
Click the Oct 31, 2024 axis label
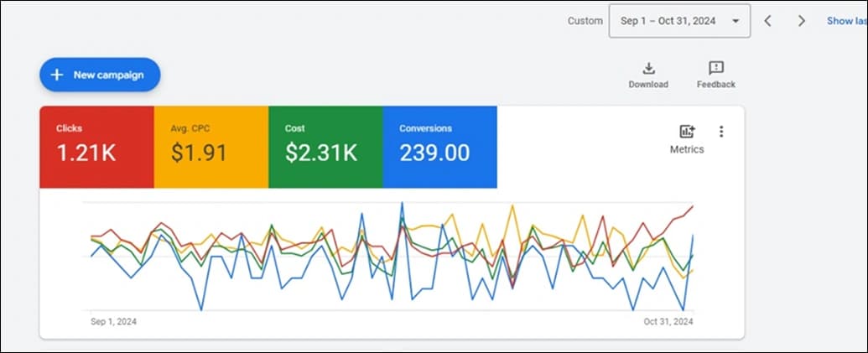point(668,321)
